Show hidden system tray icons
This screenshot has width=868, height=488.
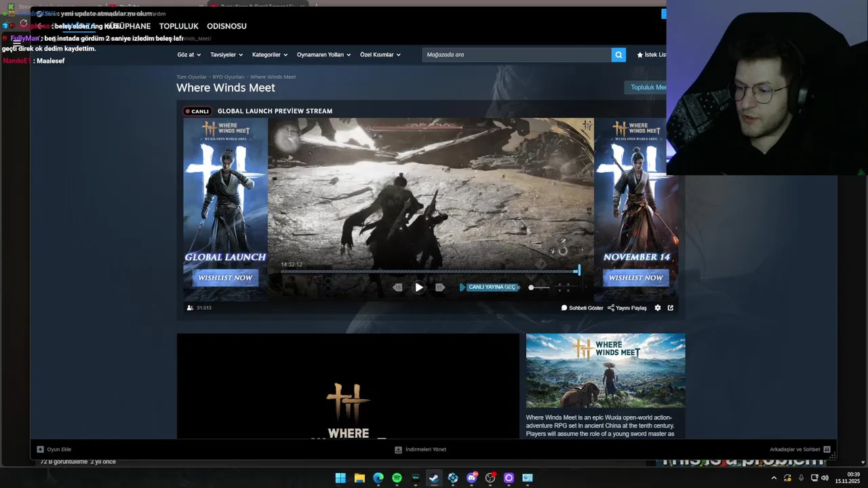pyautogui.click(x=774, y=478)
